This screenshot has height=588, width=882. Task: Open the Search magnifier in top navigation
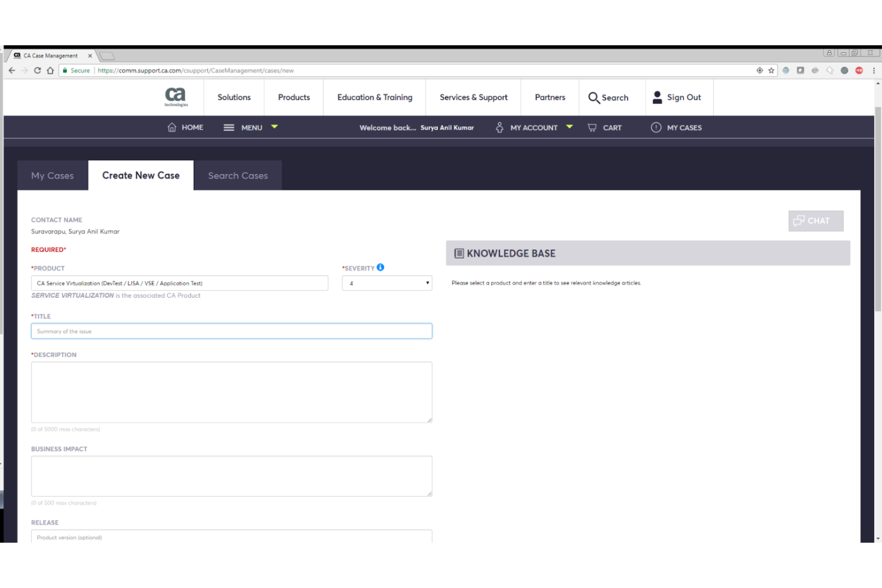click(594, 97)
